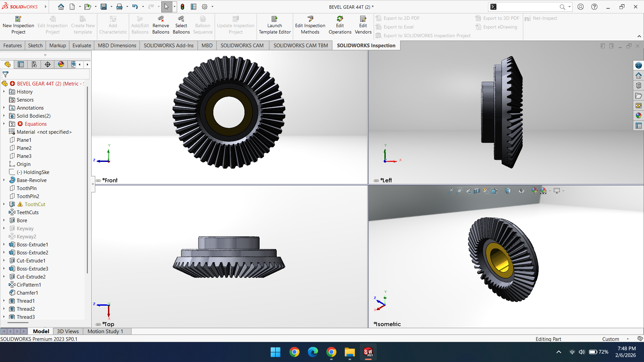The width and height of the screenshot is (644, 362).
Task: Open Edit Appearance color ball icon
Action: [x=535, y=191]
